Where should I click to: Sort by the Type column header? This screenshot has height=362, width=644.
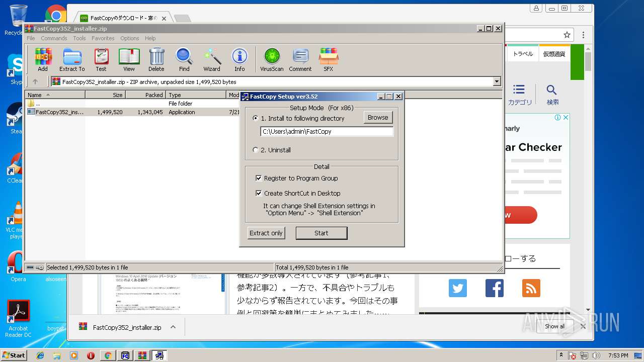[x=196, y=95]
